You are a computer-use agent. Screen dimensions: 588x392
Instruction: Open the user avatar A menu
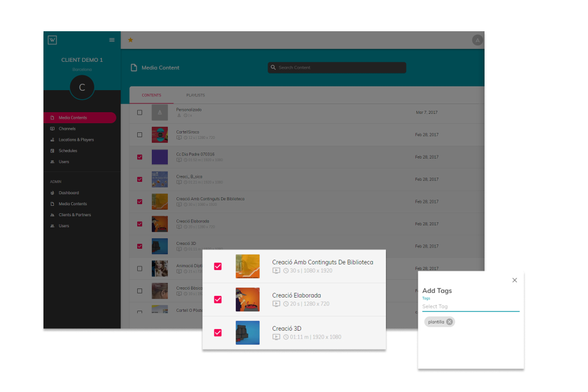pyautogui.click(x=477, y=40)
